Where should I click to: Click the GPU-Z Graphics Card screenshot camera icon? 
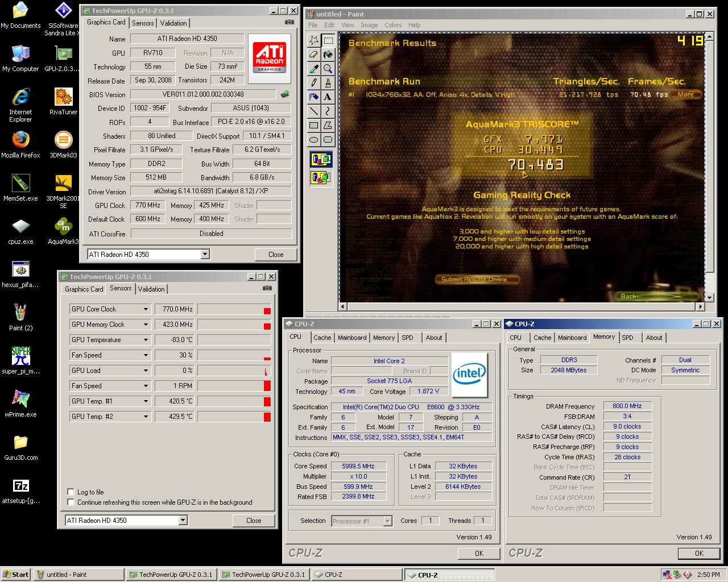click(x=289, y=22)
